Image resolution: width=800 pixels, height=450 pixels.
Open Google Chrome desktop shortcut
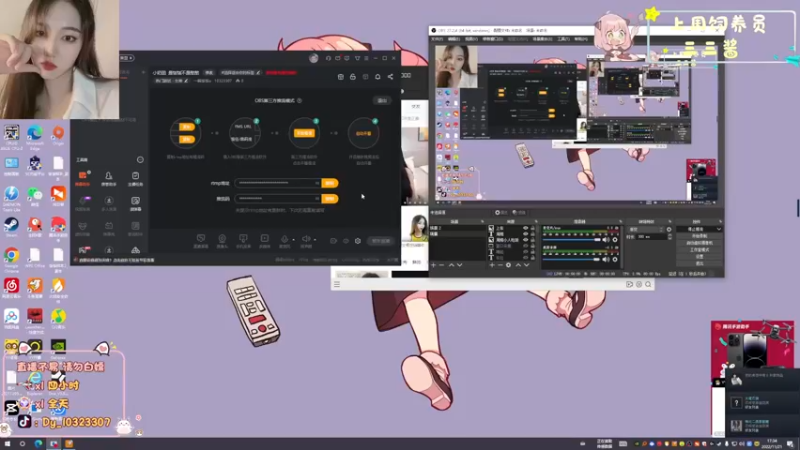pyautogui.click(x=11, y=258)
